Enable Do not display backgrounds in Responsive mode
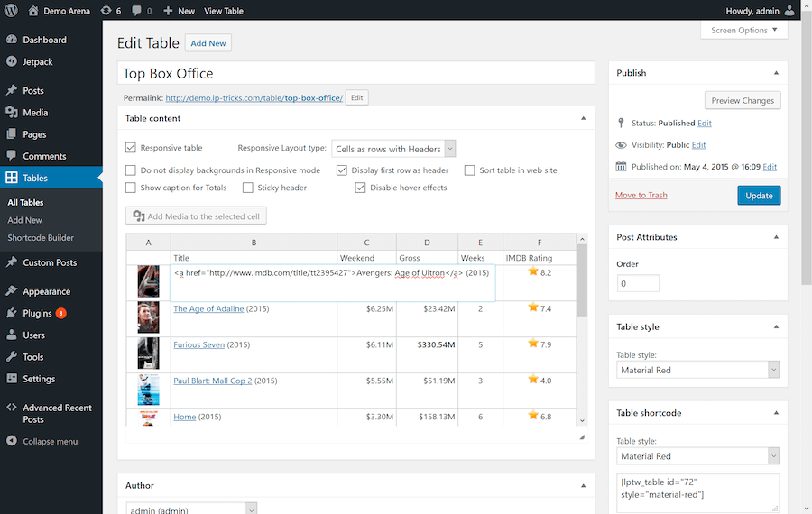812x514 pixels. [x=131, y=170]
